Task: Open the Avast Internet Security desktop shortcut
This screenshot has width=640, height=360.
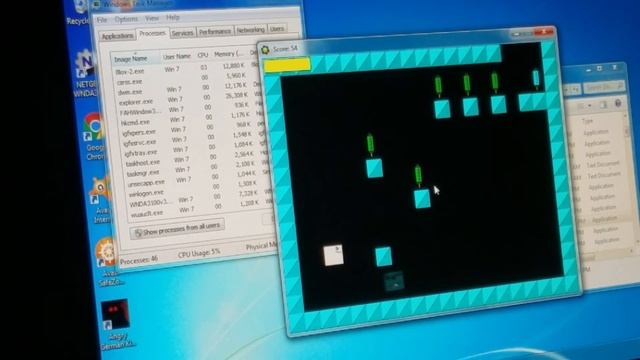Action: point(100,200)
